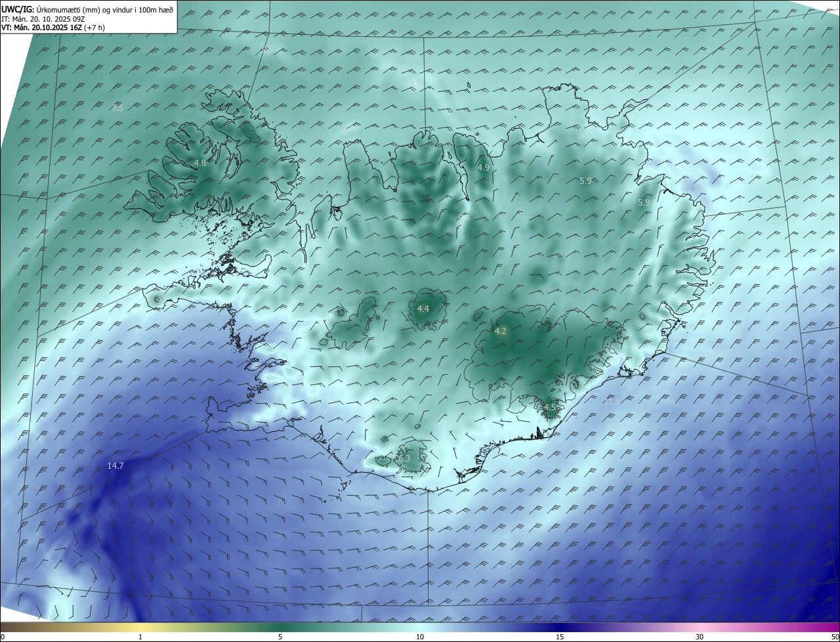Image resolution: width=840 pixels, height=642 pixels.
Task: Click the 4.4 value on the central glacier
Action: pos(423,309)
